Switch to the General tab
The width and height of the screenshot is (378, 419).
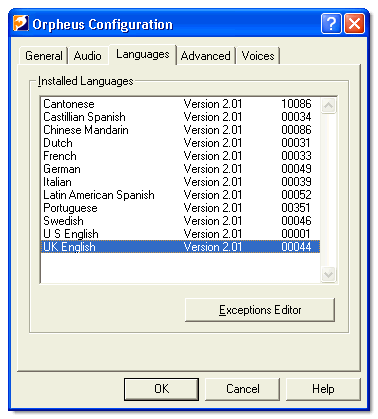tap(44, 56)
